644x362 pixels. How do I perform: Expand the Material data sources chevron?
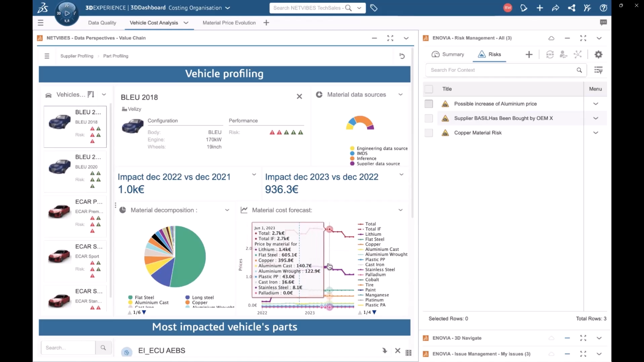(400, 95)
